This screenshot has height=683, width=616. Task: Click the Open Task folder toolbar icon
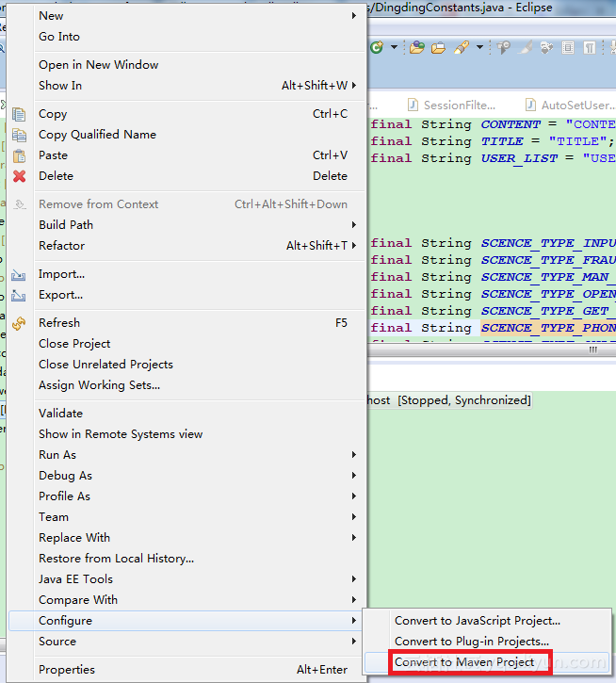[x=438, y=47]
